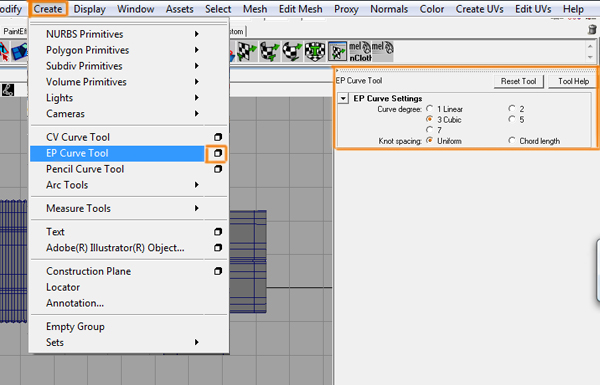Open the Select menu
This screenshot has height=385, width=600.
tap(218, 9)
